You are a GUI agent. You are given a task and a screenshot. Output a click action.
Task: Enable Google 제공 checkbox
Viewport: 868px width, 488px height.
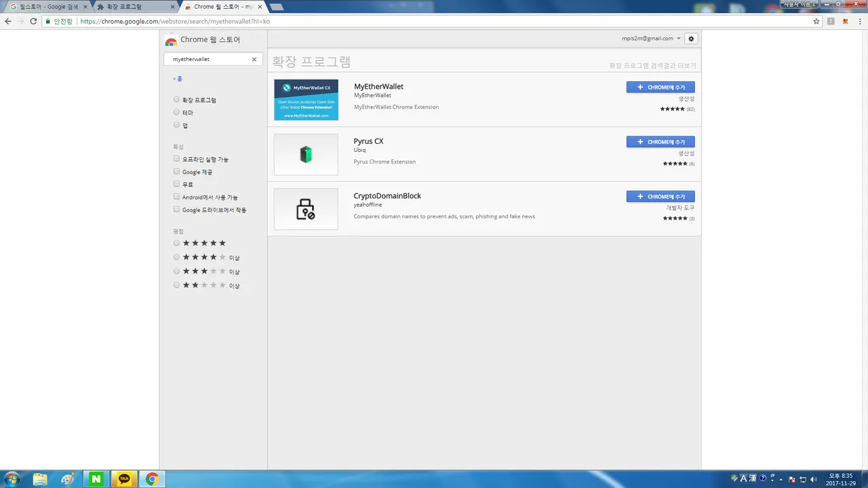tap(176, 171)
